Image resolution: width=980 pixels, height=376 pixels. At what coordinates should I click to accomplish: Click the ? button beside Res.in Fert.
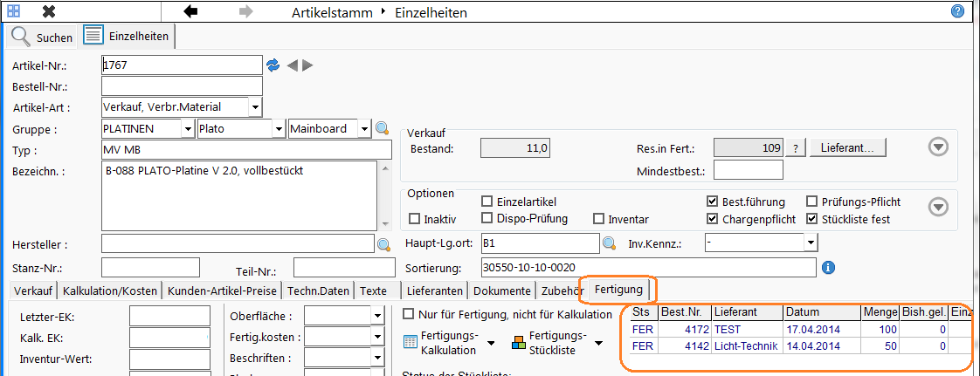(796, 148)
